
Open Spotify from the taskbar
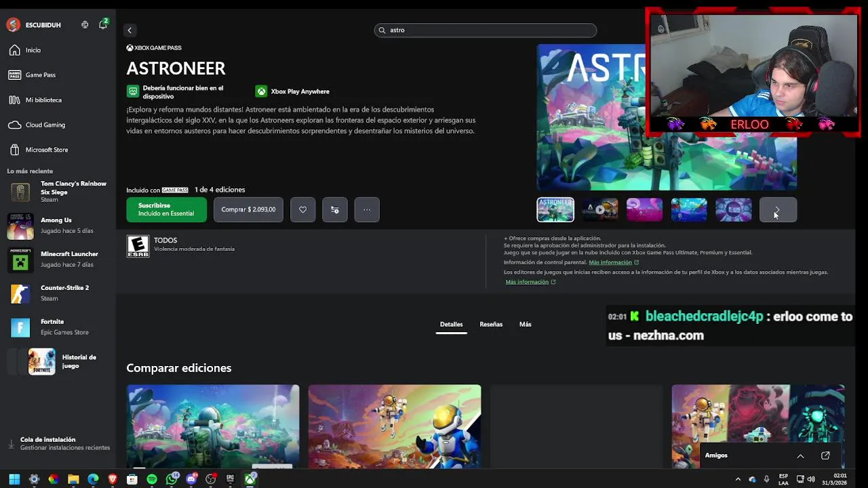tap(152, 479)
